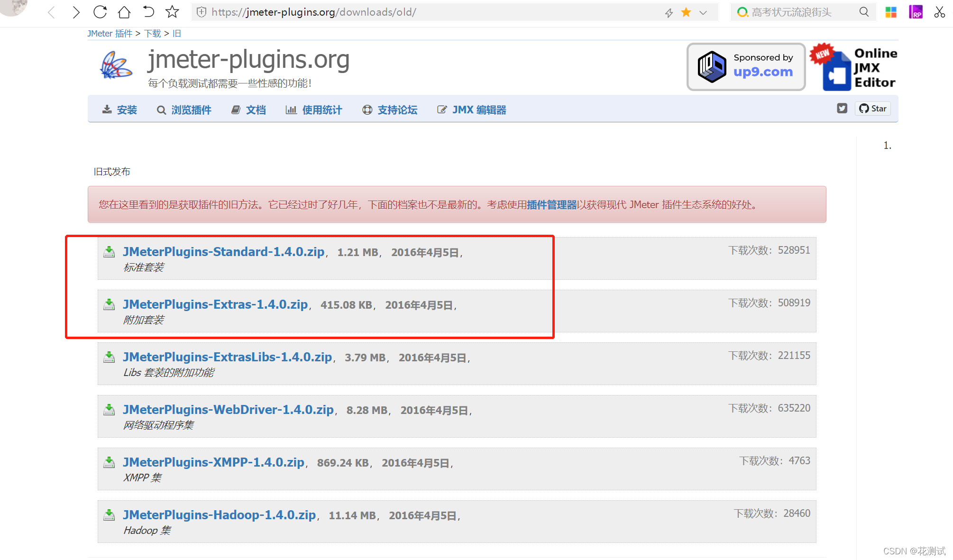Click the purple RP extension icon
The height and width of the screenshot is (560, 953).
tap(916, 12)
